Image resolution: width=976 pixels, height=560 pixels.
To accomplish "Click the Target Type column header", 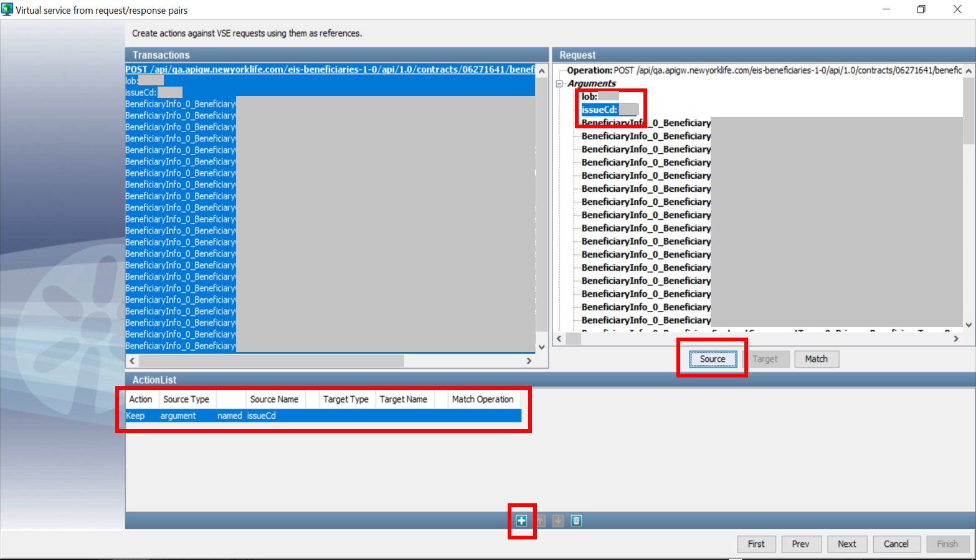I will (x=346, y=399).
